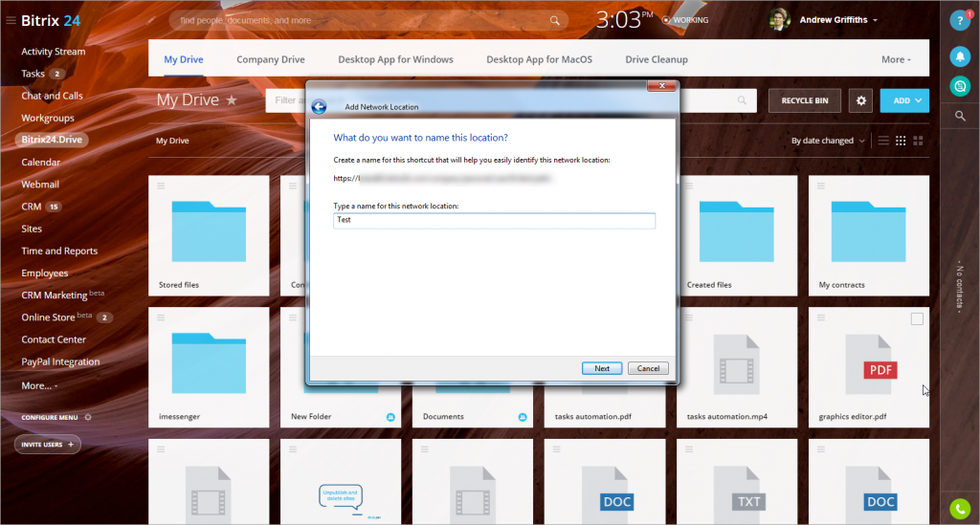980x525 pixels.
Task: Switch to small grid view icon
Action: (901, 141)
